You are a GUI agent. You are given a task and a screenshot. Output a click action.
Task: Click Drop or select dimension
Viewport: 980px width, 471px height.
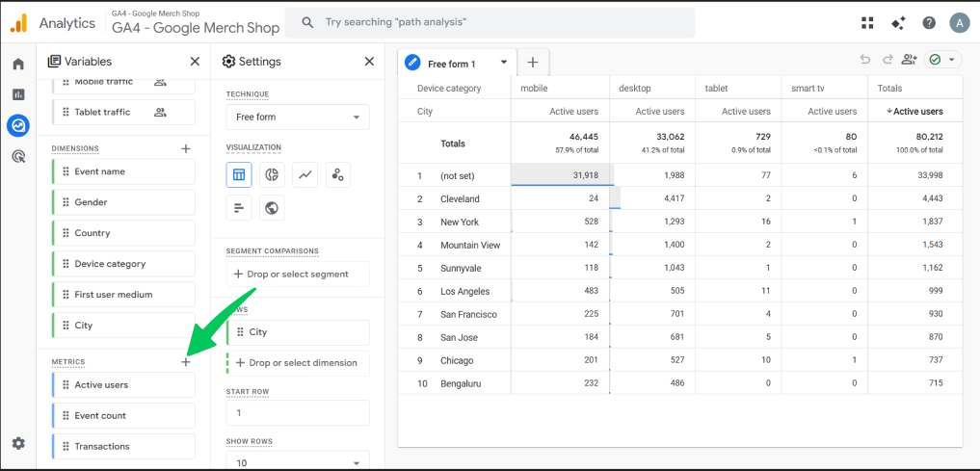coord(298,363)
